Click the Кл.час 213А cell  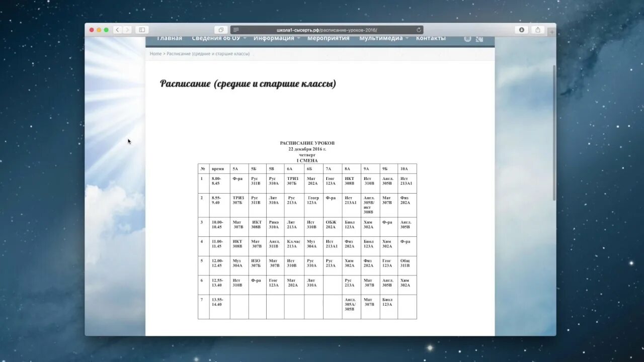tap(294, 246)
